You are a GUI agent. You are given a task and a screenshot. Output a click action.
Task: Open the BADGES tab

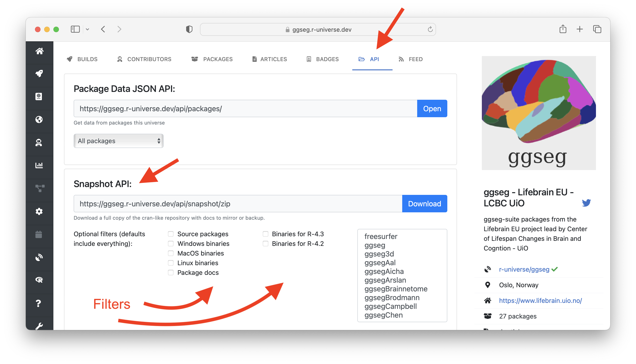point(327,59)
